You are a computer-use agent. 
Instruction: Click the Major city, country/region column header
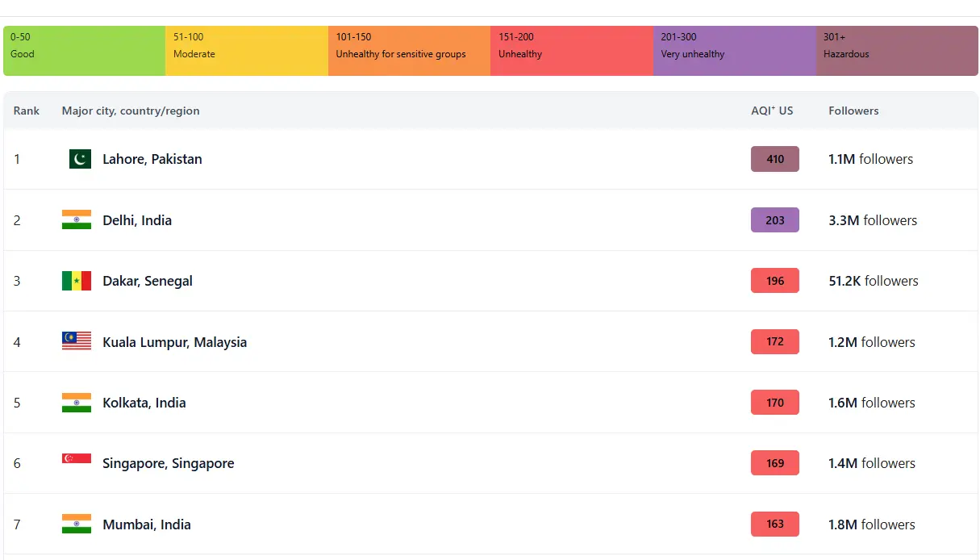tap(131, 111)
